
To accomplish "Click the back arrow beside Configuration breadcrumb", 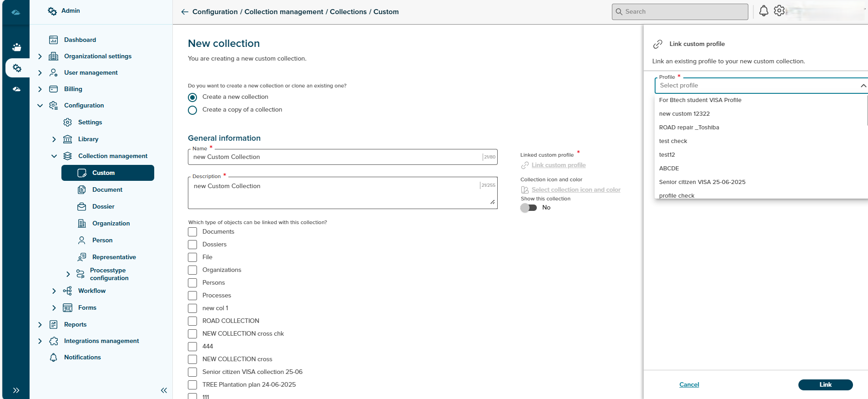I will [184, 12].
